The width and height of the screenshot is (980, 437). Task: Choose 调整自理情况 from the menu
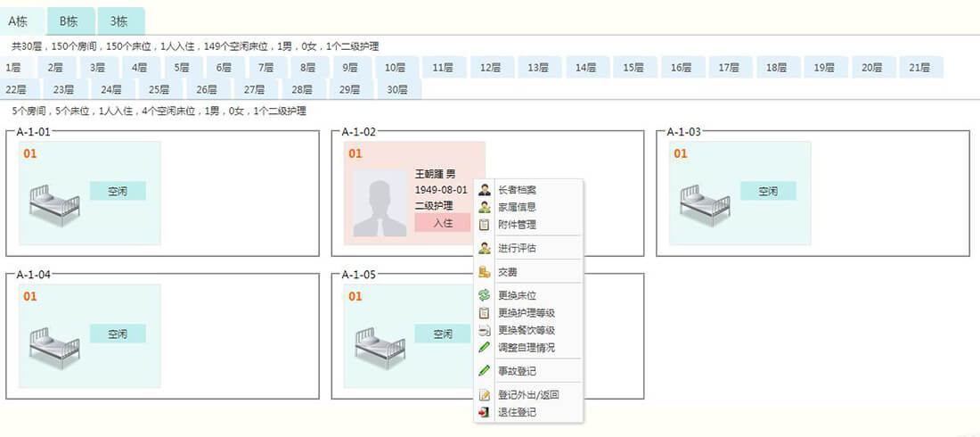[526, 347]
